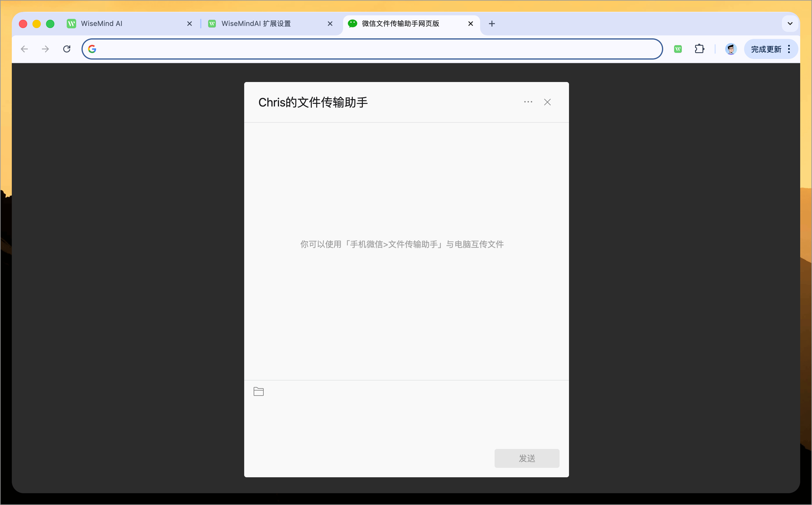Close the Chris的文件传输助手 chat dialog

tap(547, 102)
